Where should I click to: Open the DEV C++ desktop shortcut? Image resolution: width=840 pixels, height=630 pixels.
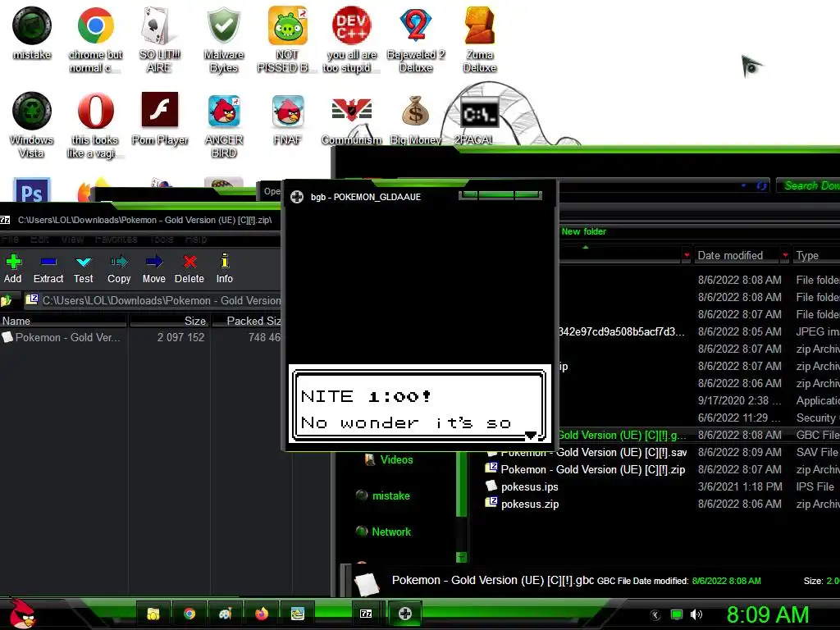(x=351, y=39)
